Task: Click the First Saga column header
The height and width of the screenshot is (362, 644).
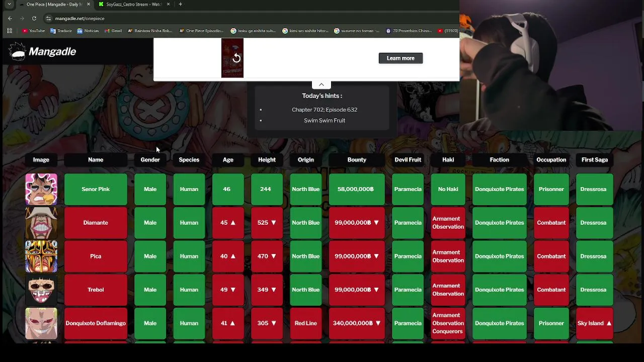Action: [595, 159]
